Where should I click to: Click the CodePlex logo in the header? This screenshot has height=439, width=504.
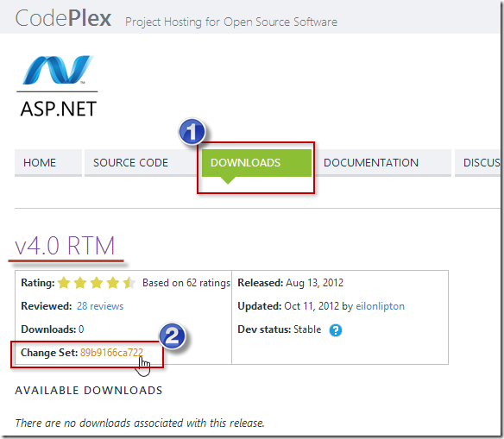click(x=63, y=19)
